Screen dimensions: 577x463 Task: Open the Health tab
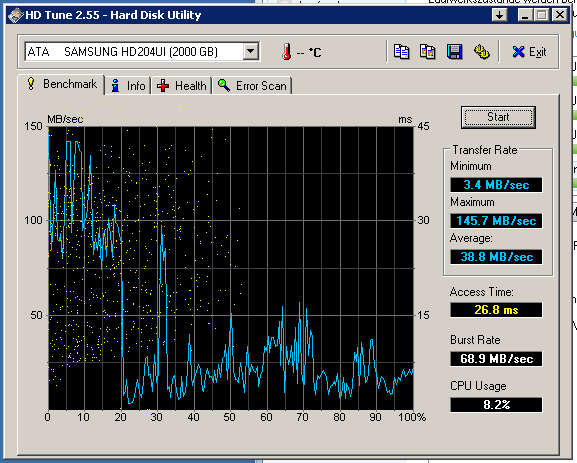[x=181, y=86]
